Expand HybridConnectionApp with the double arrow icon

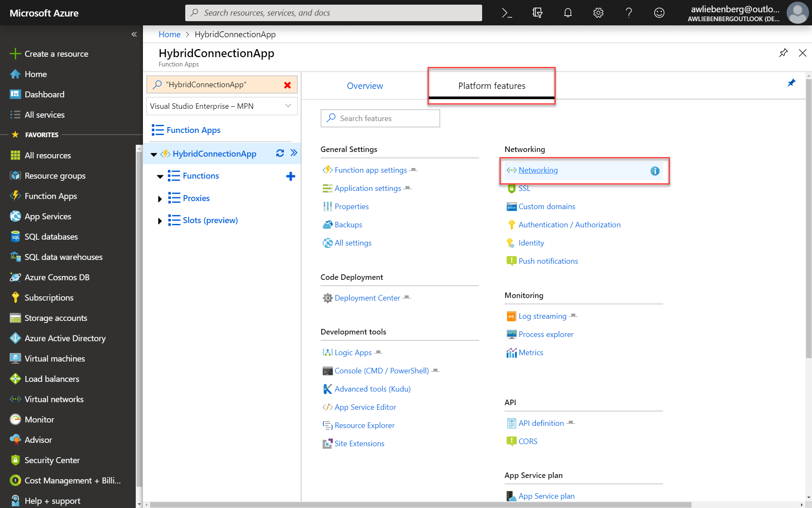294,153
